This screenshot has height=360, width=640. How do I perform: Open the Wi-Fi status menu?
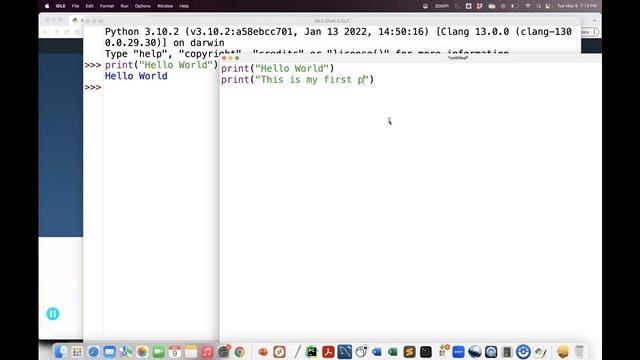click(x=528, y=6)
